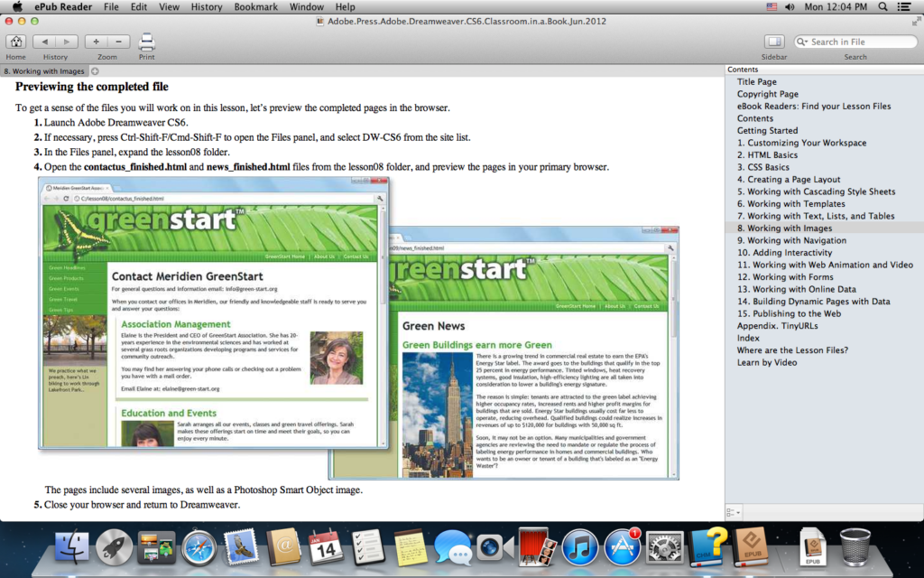Go back in History
The height and width of the screenshot is (578, 924).
click(44, 42)
